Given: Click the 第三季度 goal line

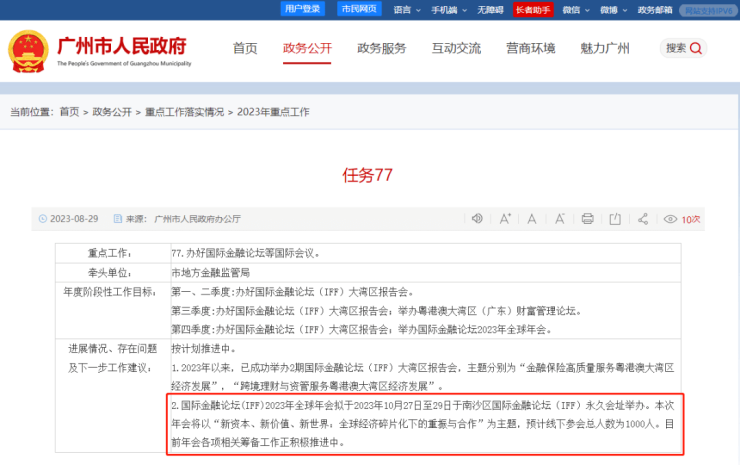Looking at the screenshot, I should pos(377,311).
